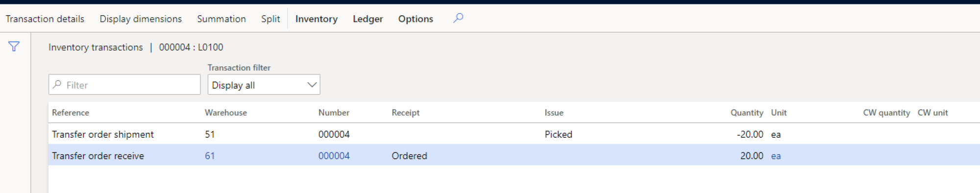Switch to the Inventory tab

click(x=317, y=19)
